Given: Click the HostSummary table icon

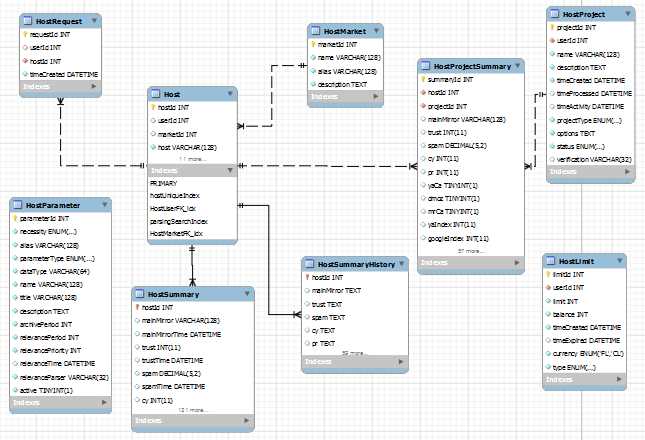Looking at the screenshot, I should (140, 294).
